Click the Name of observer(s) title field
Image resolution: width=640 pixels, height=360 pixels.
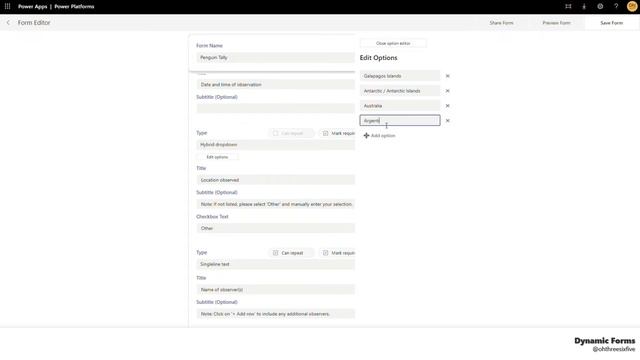tap(276, 289)
